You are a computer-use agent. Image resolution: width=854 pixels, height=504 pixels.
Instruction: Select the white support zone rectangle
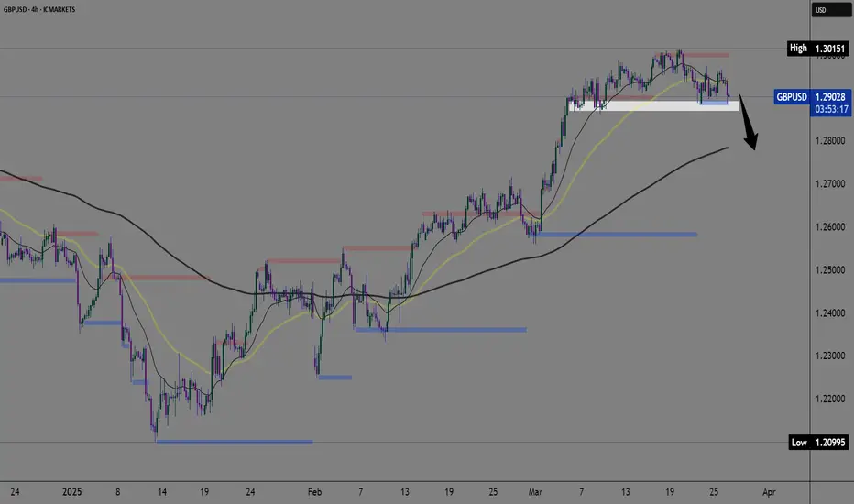[x=653, y=105]
